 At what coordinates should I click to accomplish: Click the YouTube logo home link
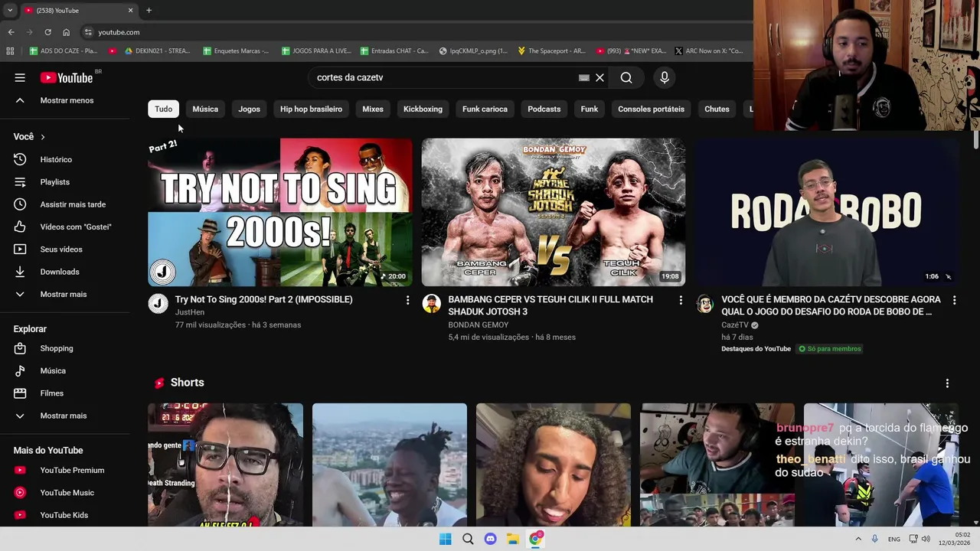click(x=67, y=77)
